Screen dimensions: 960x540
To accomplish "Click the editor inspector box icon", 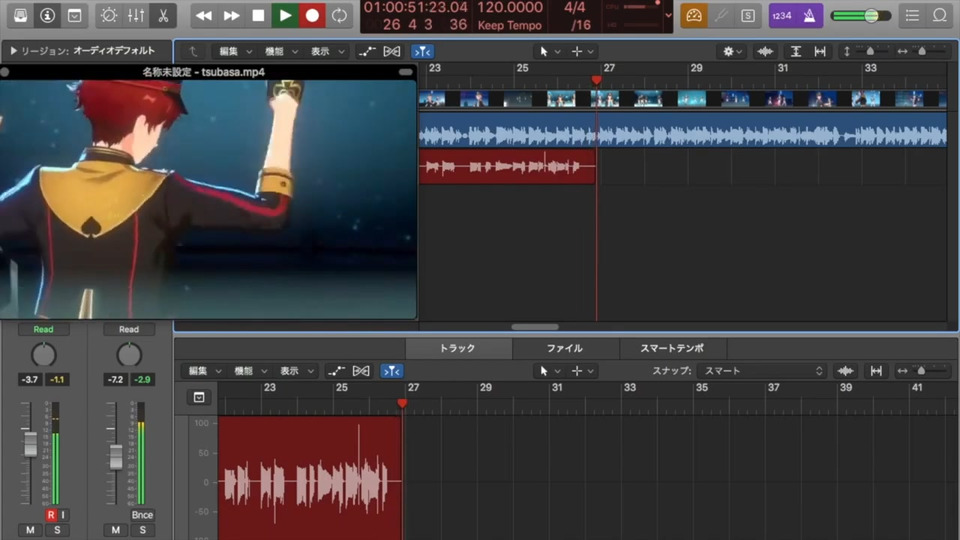I will click(199, 397).
